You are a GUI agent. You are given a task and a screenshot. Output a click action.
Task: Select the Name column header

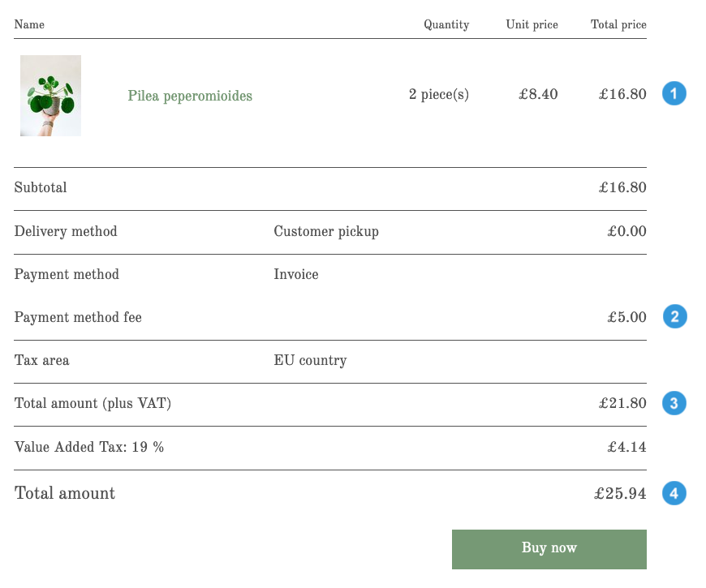29,24
